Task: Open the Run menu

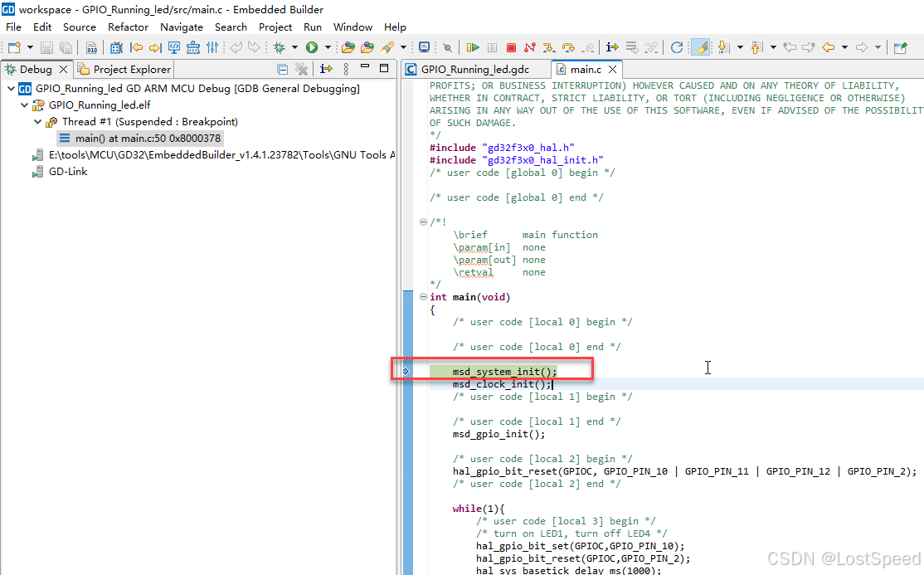Action: [312, 27]
